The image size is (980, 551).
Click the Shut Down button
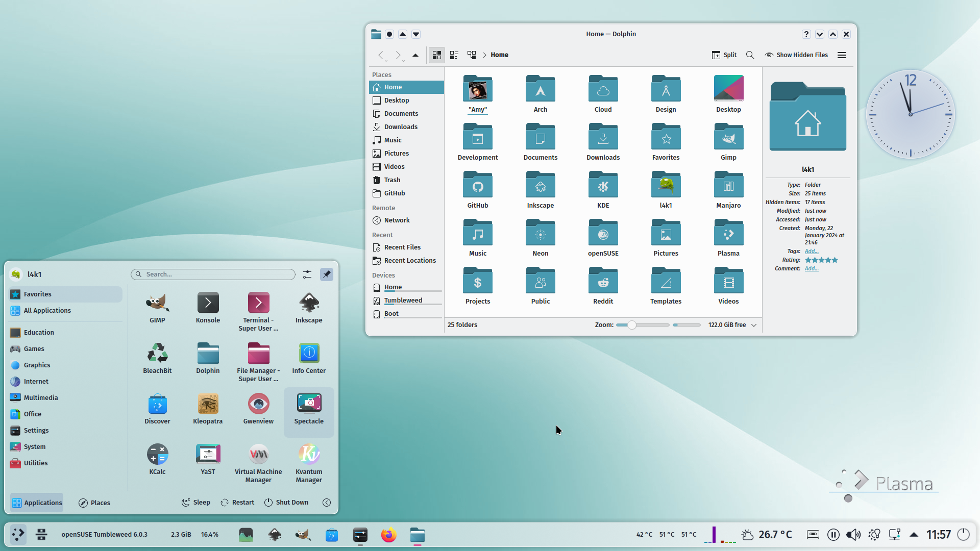(286, 503)
